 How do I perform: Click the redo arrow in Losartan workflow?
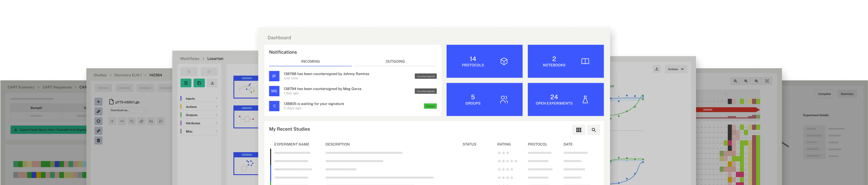tap(209, 72)
